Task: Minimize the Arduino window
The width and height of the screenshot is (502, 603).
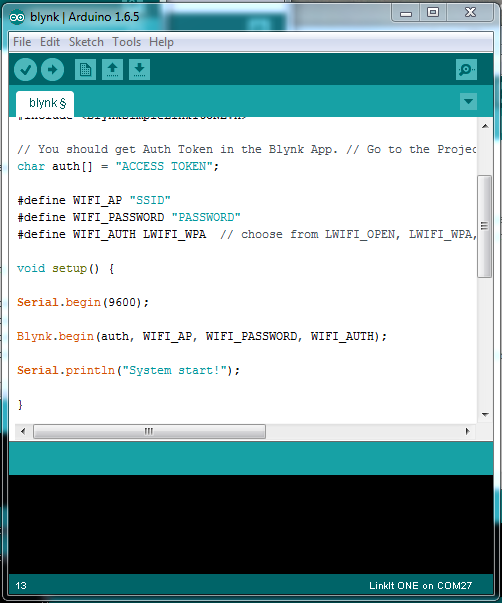Action: (405, 13)
